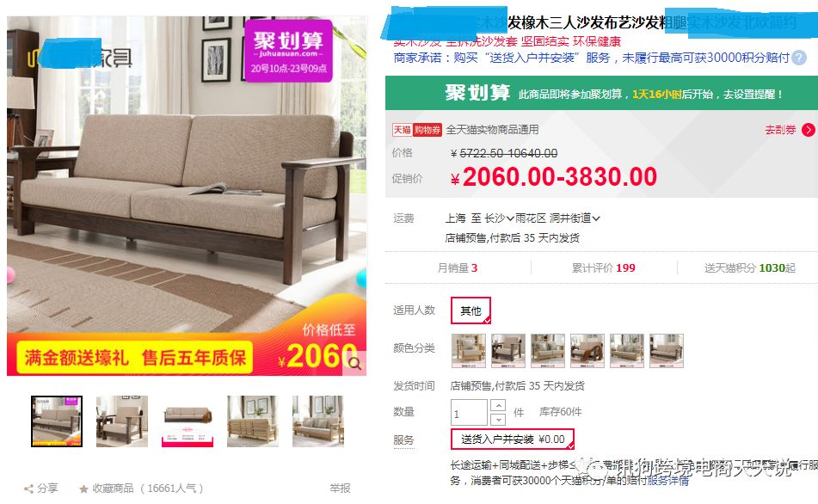Increase quantity with the up arrow
Screen dimensions: 818x504
pyautogui.click(x=498, y=405)
